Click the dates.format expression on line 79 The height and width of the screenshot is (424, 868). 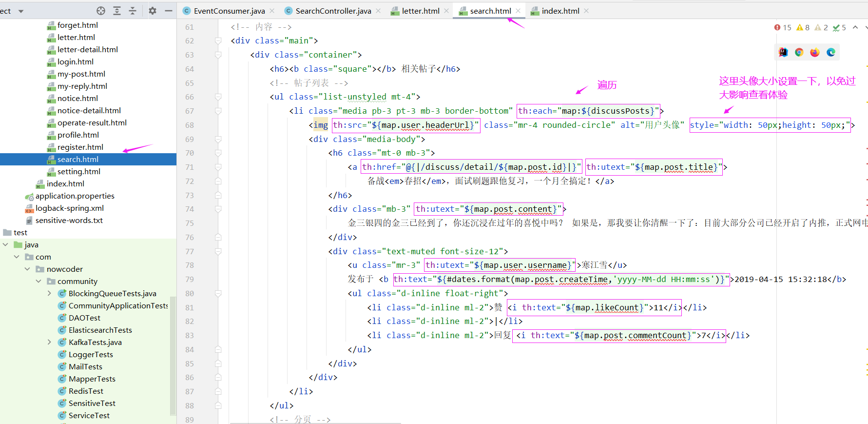click(x=561, y=280)
